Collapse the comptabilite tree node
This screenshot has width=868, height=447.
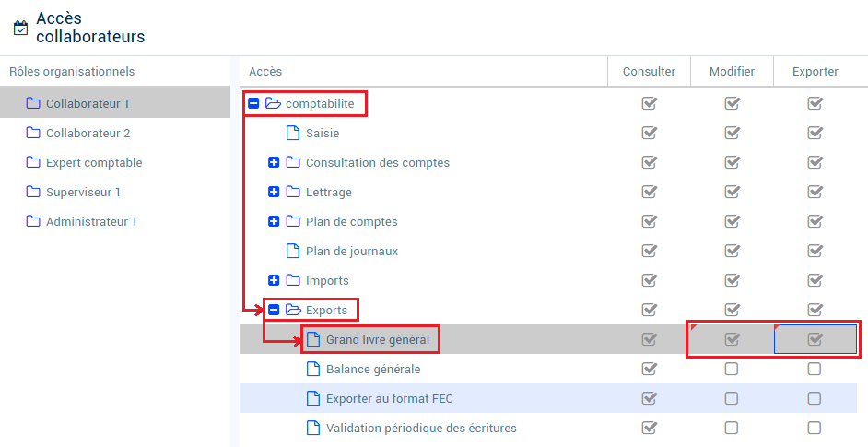tap(253, 103)
